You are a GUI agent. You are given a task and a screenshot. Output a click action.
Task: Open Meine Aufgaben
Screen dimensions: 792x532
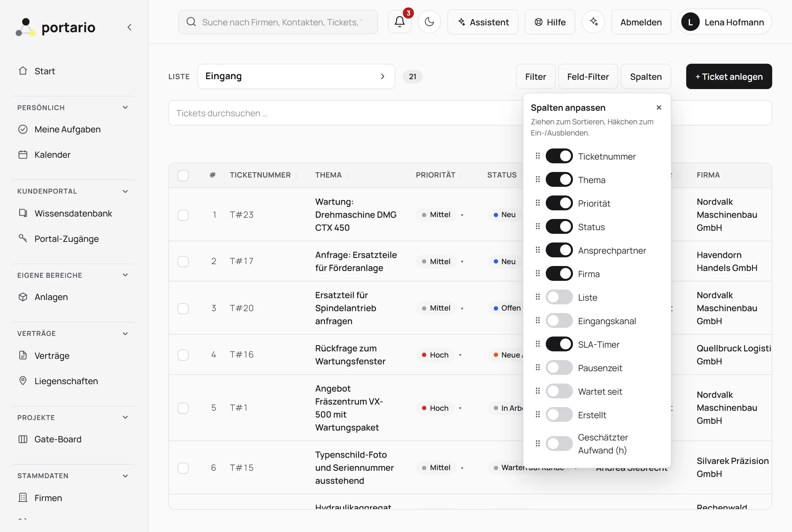pos(74,129)
